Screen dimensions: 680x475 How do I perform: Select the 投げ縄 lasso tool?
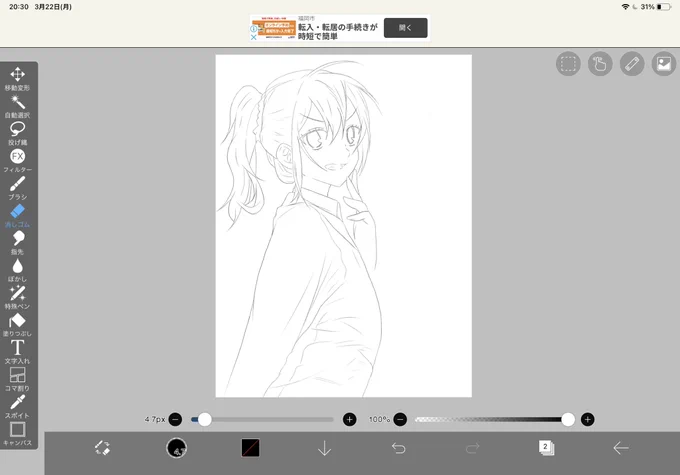click(x=17, y=134)
